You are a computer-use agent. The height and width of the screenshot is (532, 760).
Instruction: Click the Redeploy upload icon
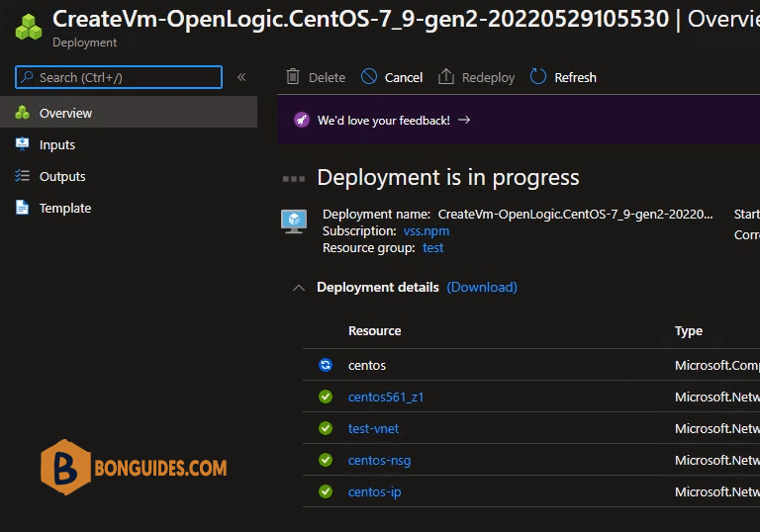point(446,76)
